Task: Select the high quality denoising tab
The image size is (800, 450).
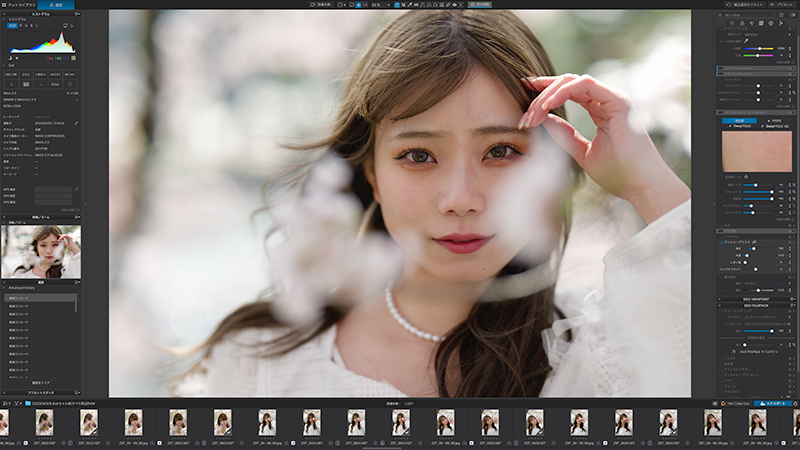Action: [739, 121]
